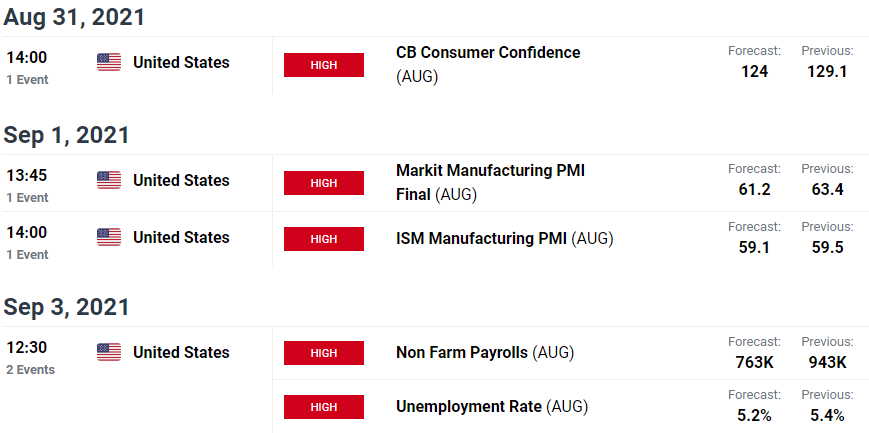Click HIGH badge for Non Farm Payrolls

[324, 353]
